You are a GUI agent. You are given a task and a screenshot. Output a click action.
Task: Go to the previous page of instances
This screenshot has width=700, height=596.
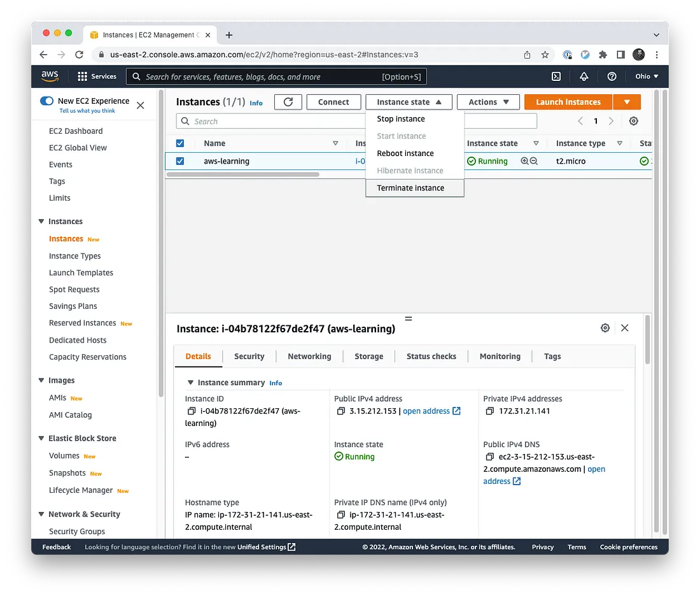click(x=580, y=121)
